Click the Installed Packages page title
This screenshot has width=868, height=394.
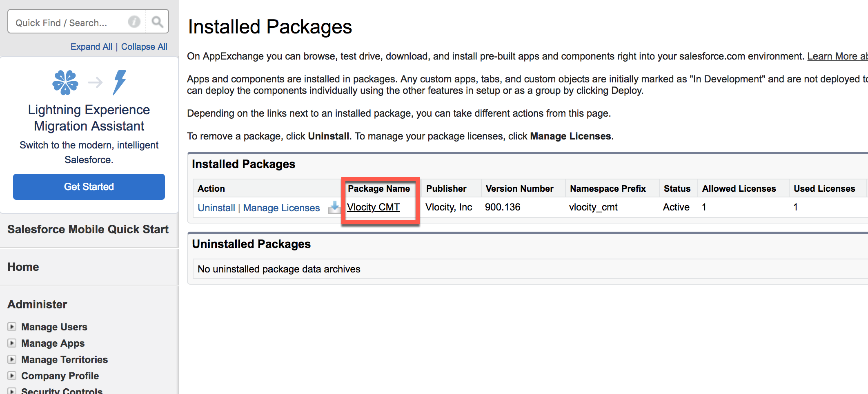[x=270, y=27]
